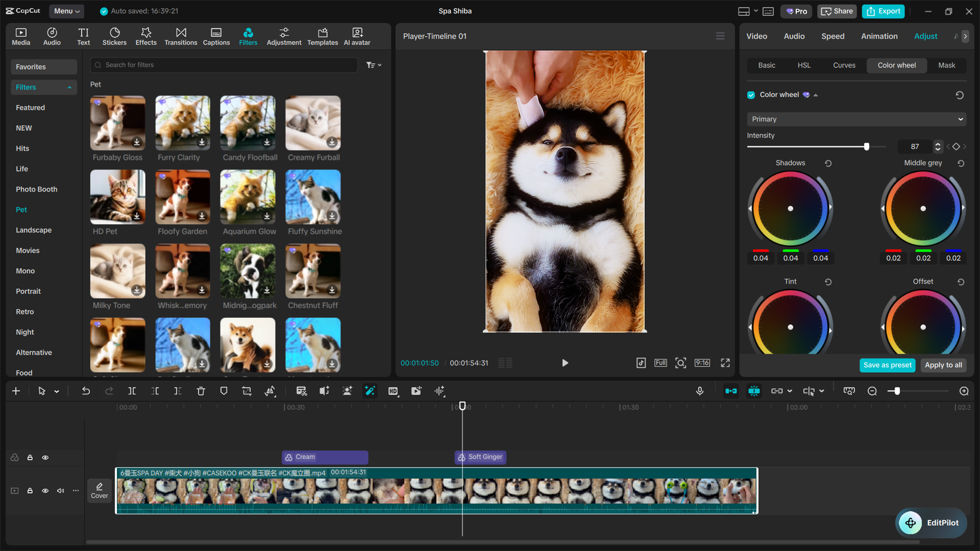Undo the last edit

point(86,391)
